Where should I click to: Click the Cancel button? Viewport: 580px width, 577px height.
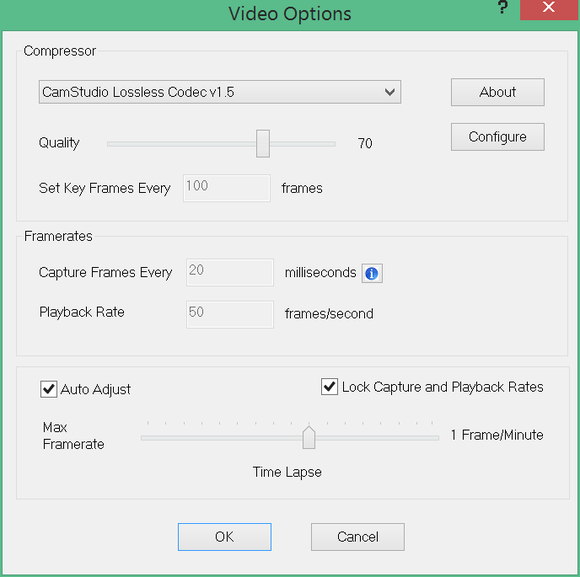358,537
